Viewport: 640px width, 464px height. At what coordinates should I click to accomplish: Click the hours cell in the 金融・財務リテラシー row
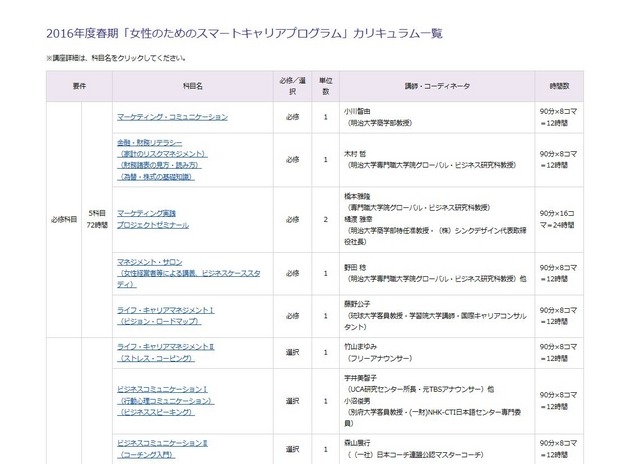pos(558,160)
